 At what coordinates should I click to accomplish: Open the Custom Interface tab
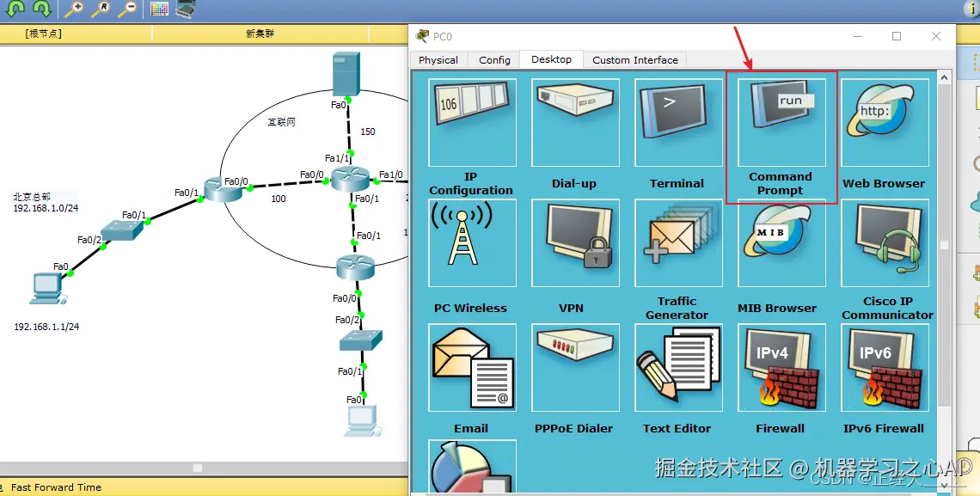pyautogui.click(x=635, y=60)
